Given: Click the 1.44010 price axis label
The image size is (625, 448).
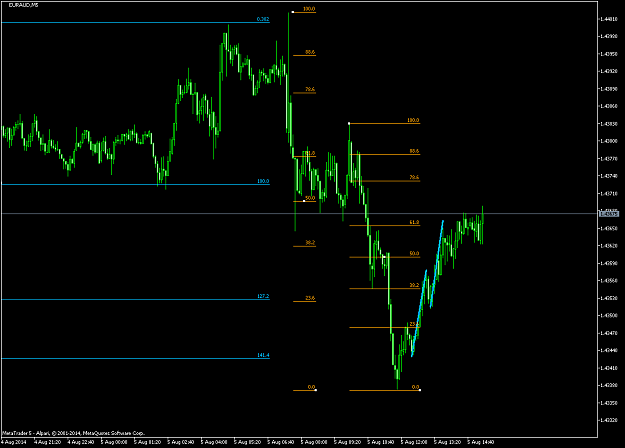Looking at the screenshot, I should click(x=609, y=19).
